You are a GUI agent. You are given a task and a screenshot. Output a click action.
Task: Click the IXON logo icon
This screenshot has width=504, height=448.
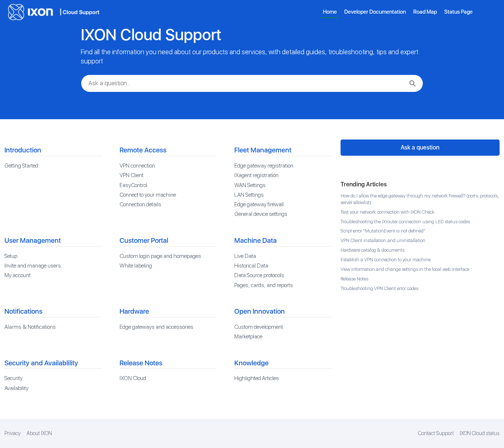(x=16, y=12)
